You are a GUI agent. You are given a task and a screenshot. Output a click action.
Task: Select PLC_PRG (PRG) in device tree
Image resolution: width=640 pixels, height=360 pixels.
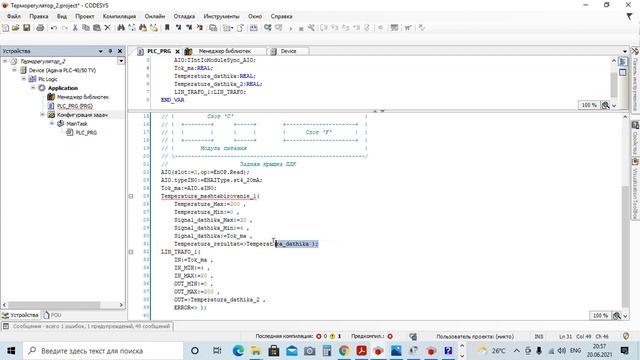tap(75, 106)
